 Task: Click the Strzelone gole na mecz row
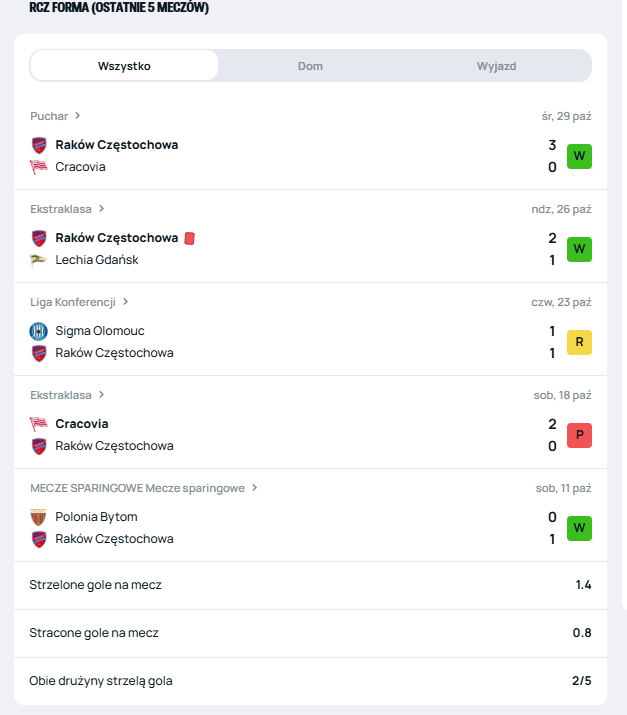click(310, 585)
